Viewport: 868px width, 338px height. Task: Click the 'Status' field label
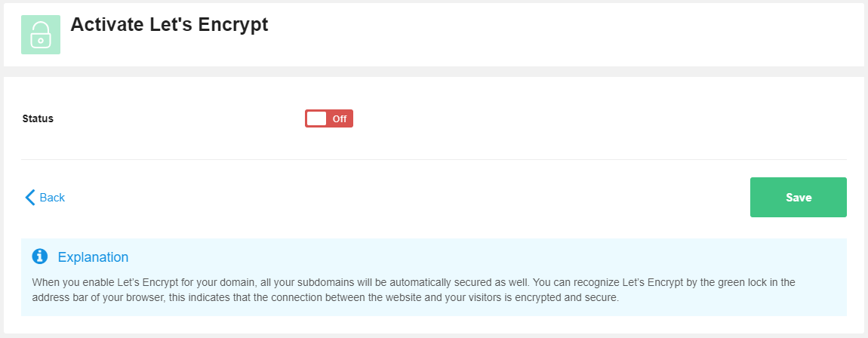(38, 118)
